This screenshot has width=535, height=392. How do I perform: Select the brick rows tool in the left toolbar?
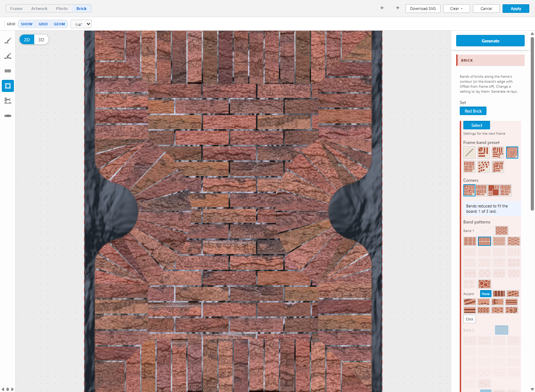8,71
